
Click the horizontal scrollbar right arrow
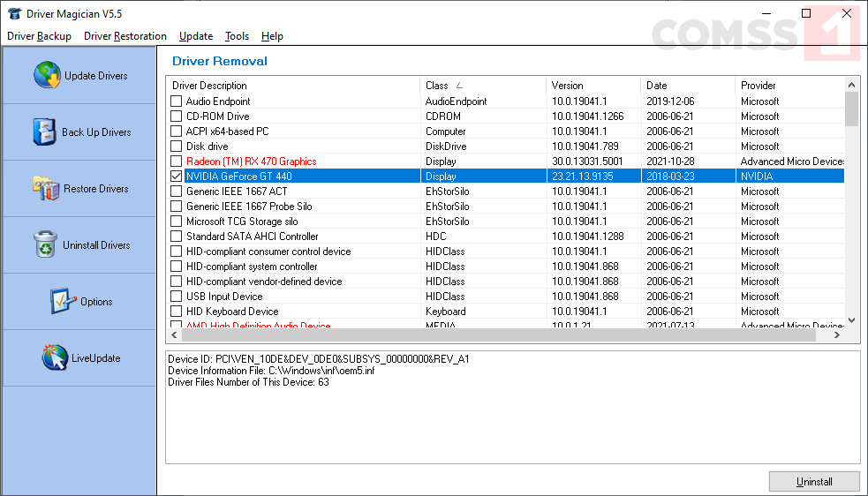837,334
